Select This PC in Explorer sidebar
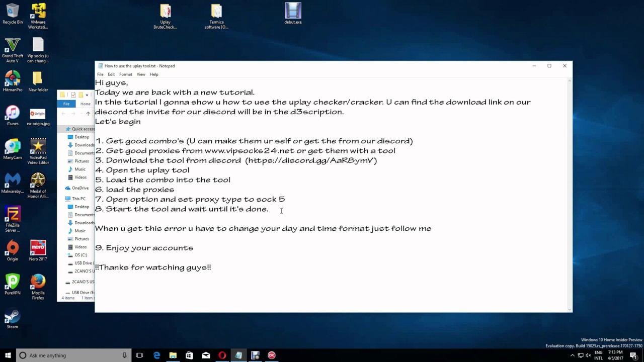 click(75, 199)
